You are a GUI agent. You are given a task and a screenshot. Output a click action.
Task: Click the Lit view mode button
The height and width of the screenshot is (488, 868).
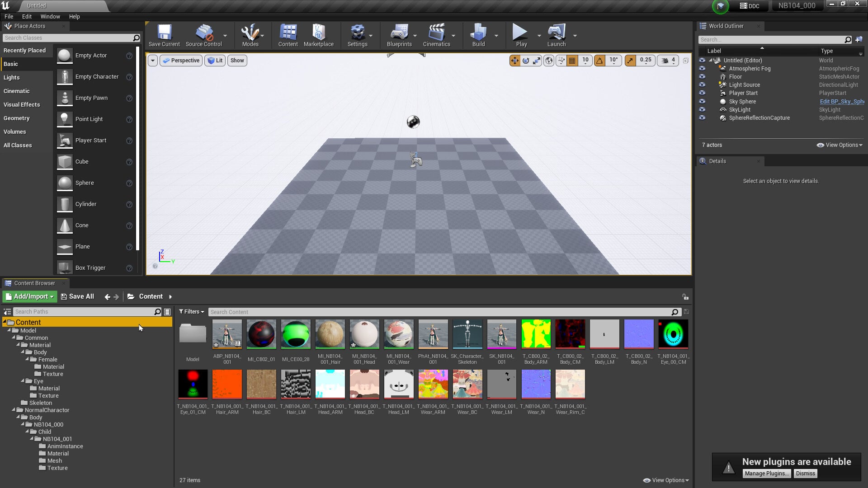(x=215, y=61)
